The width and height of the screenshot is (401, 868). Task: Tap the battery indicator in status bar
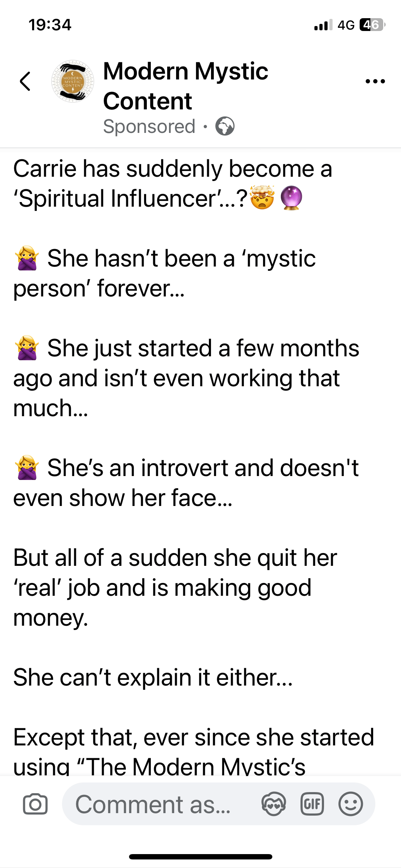coord(372,25)
